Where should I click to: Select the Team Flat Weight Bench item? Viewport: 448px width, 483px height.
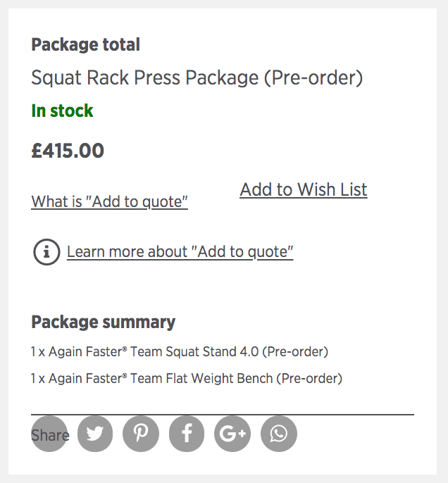[187, 379]
